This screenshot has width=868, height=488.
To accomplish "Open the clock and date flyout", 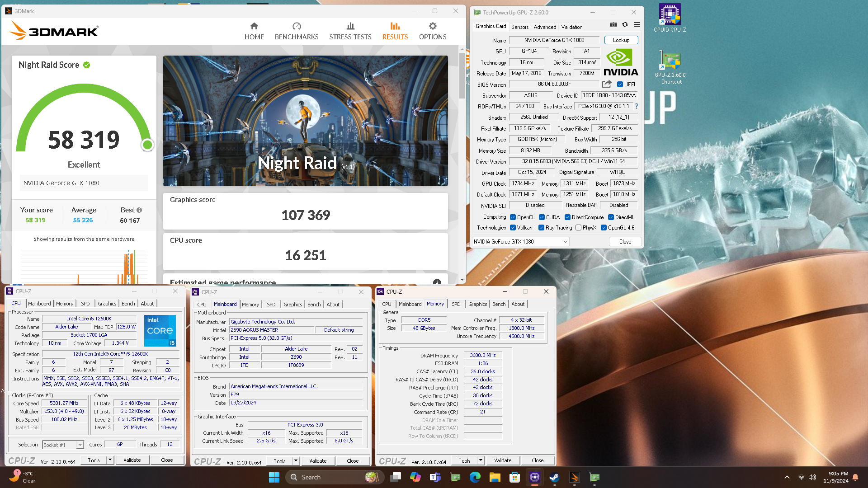I will tap(835, 477).
